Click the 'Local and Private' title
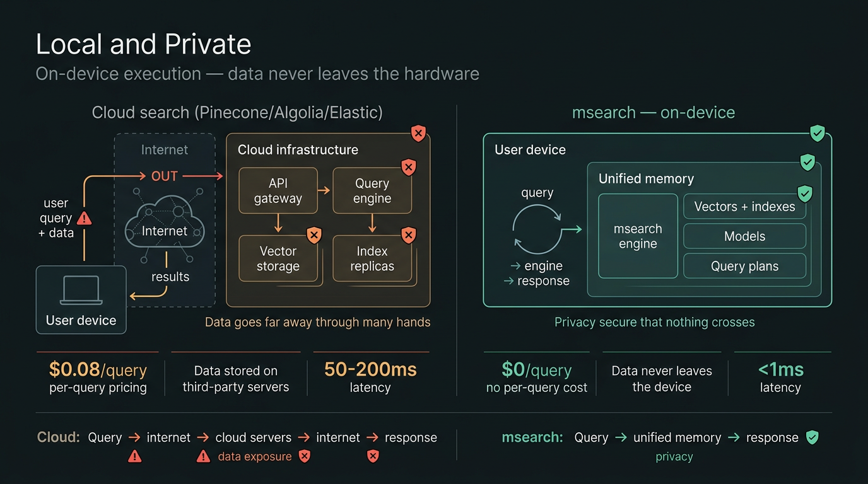This screenshot has width=868, height=484. coord(143,44)
